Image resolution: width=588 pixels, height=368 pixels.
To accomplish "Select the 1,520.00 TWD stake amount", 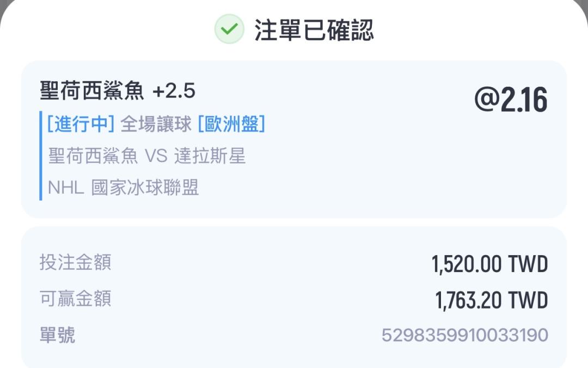I will [x=489, y=264].
